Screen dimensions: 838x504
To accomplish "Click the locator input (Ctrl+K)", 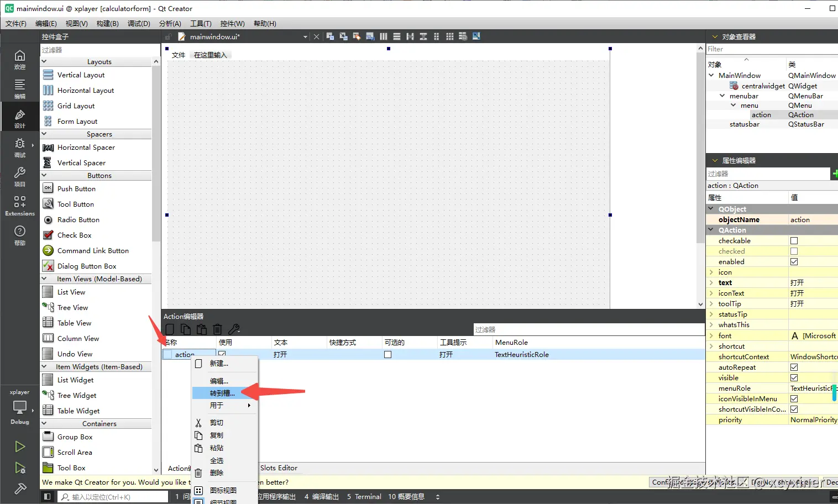I will click(113, 497).
